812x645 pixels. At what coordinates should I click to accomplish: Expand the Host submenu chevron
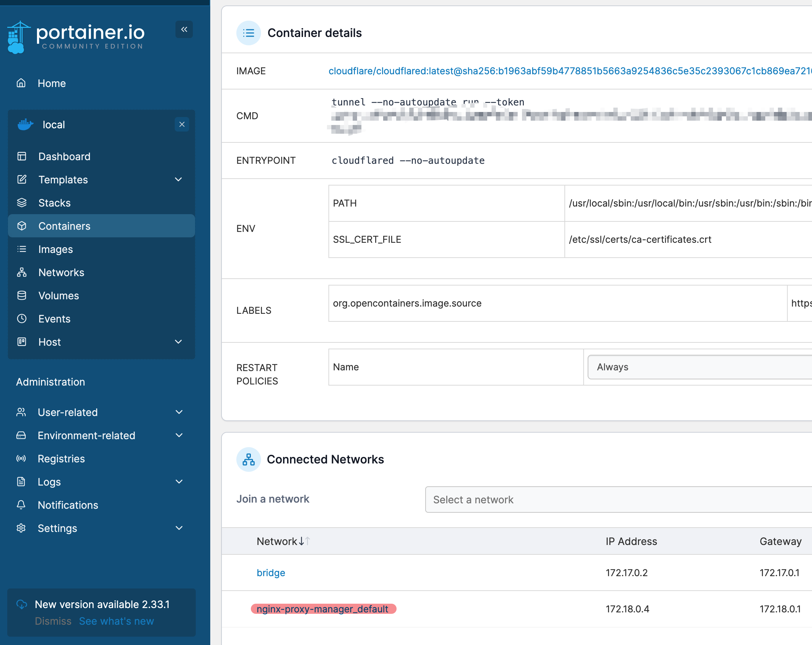[x=178, y=341]
